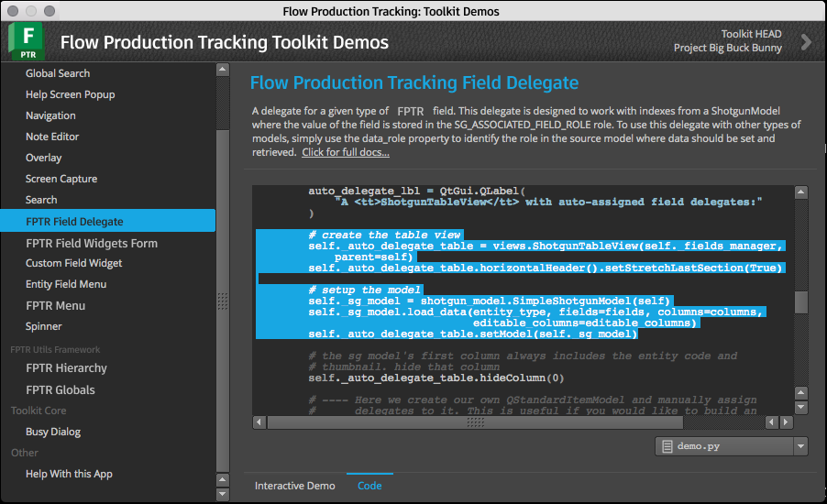This screenshot has width=827, height=504.
Task: Open the context chevron beside Project Big Buck Bunny
Action: tap(805, 41)
